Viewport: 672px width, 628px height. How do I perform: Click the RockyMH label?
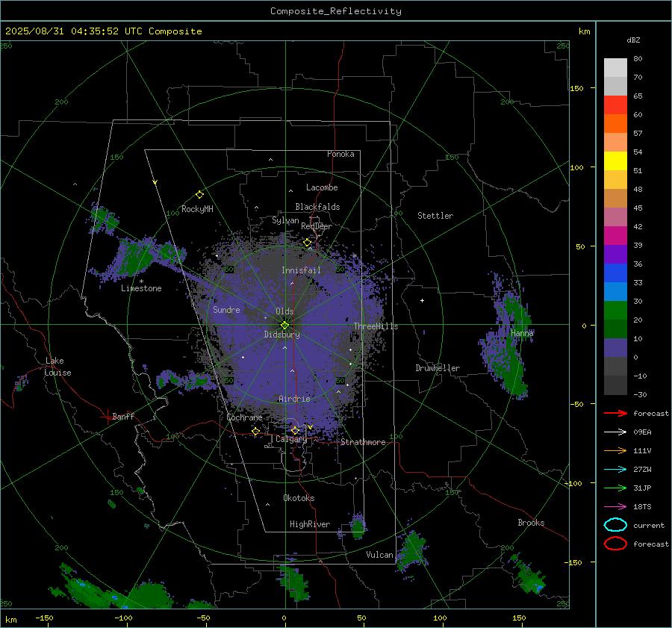[197, 209]
